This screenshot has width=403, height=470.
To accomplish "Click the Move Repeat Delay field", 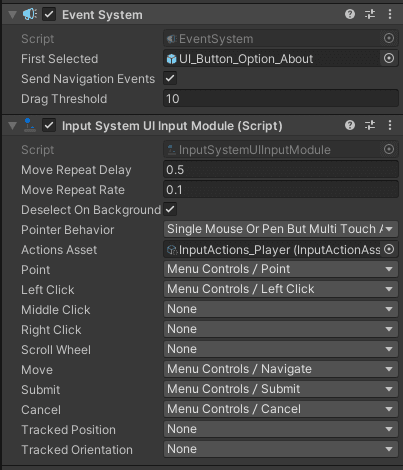I will pyautogui.click(x=281, y=169).
